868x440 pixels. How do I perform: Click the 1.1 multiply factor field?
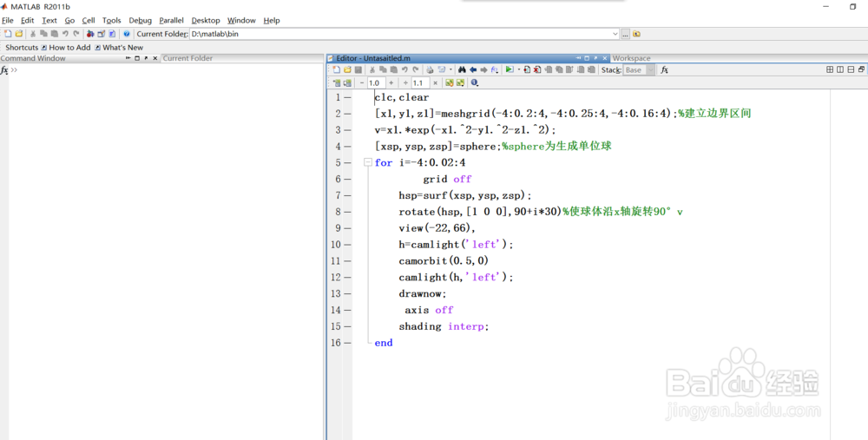[420, 83]
